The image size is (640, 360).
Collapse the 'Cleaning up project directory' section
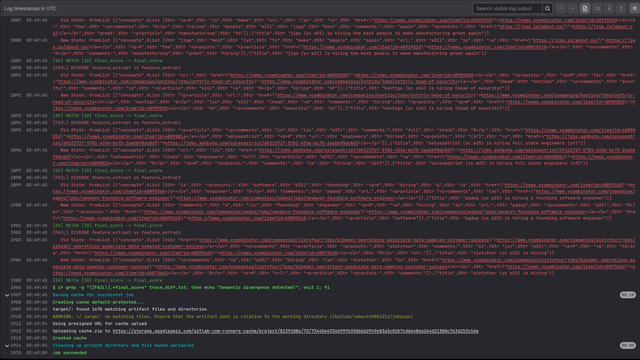(7, 346)
